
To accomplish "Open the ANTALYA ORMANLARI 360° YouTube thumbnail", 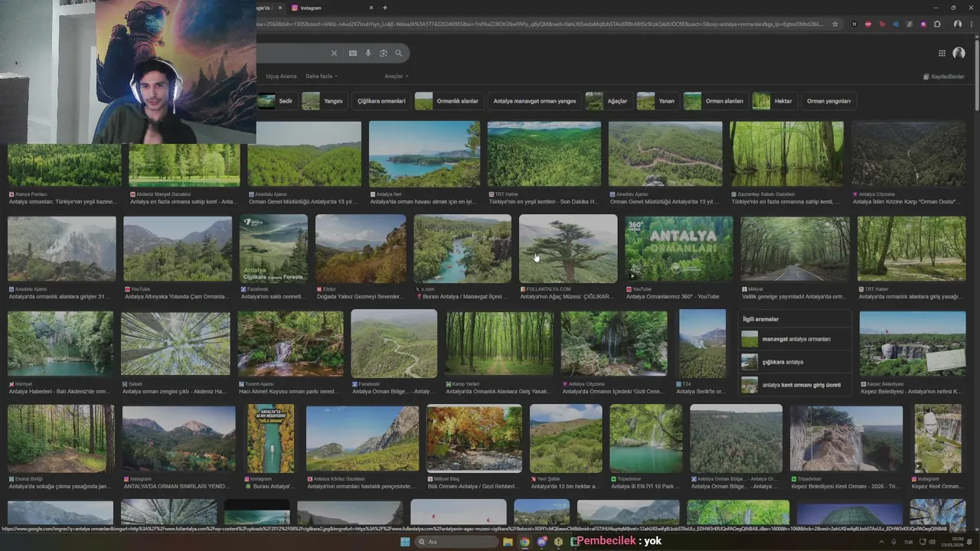I will [678, 249].
